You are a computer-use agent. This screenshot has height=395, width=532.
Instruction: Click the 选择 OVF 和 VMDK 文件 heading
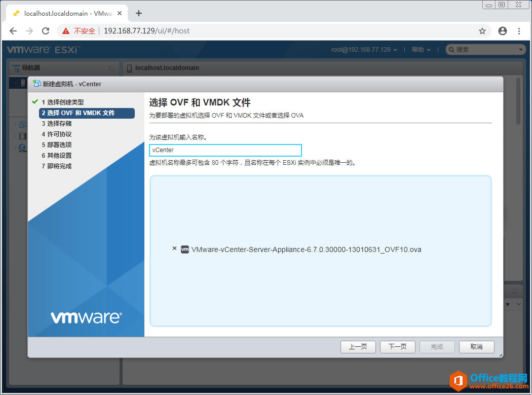coord(200,102)
